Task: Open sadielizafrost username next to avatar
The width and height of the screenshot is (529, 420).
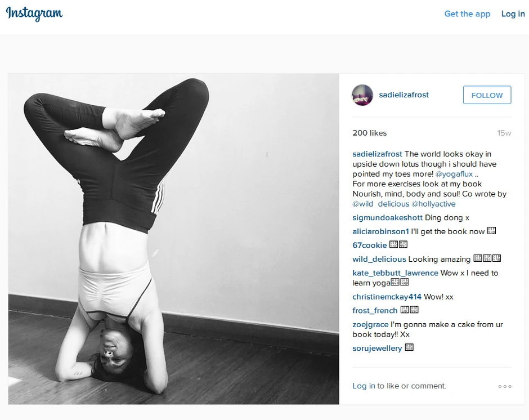Action: pos(404,95)
